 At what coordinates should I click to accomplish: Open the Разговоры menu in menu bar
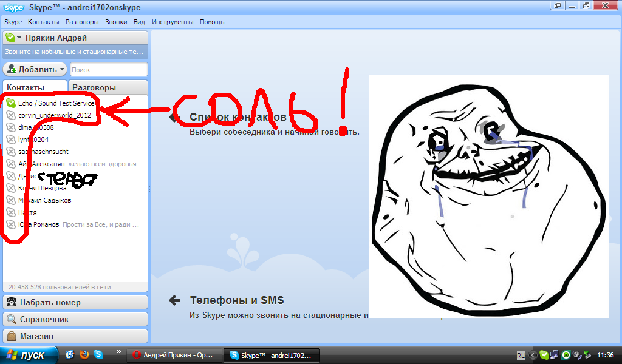coord(82,22)
